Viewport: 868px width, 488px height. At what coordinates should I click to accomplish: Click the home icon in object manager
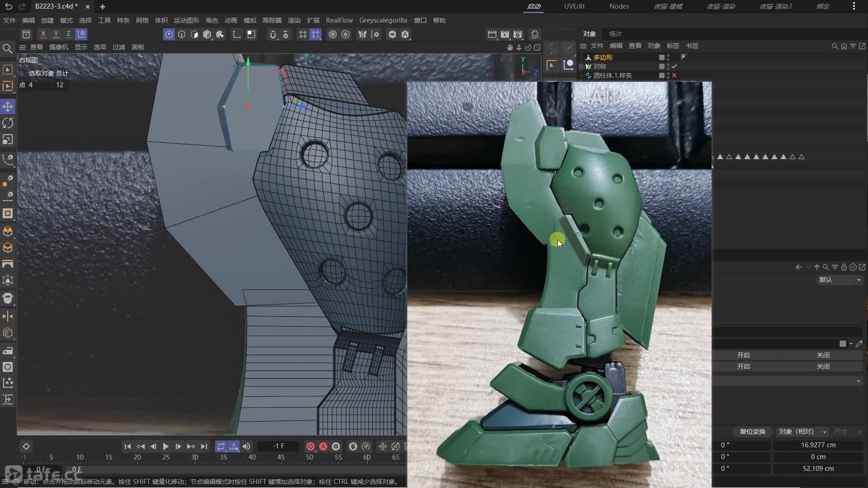[x=844, y=46]
